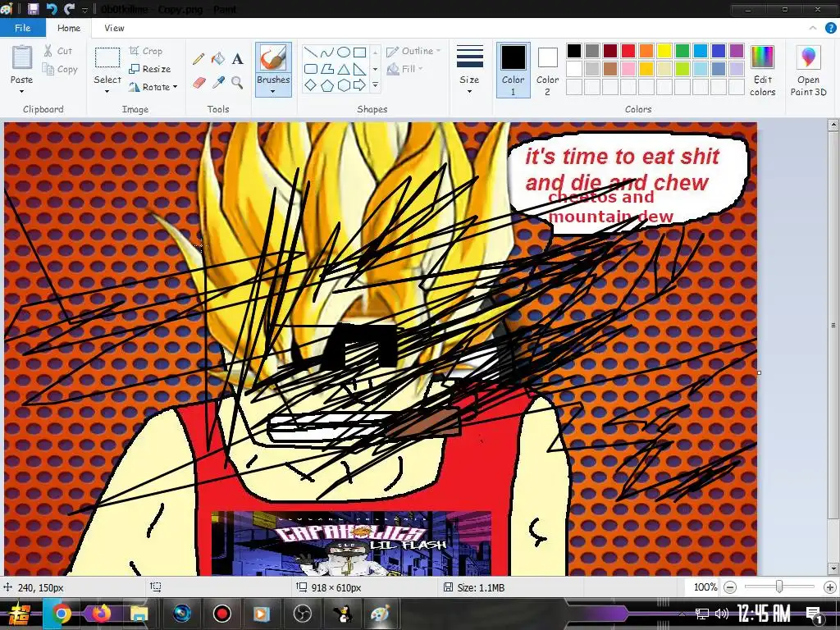
Task: Choose the Diamond shape
Action: (x=310, y=84)
